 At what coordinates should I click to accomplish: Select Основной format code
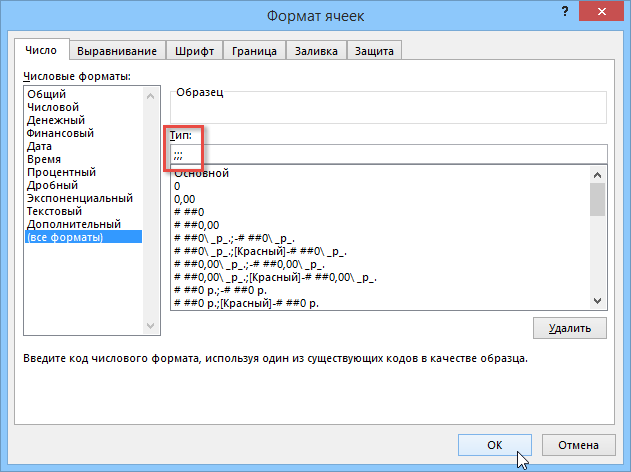click(x=380, y=173)
